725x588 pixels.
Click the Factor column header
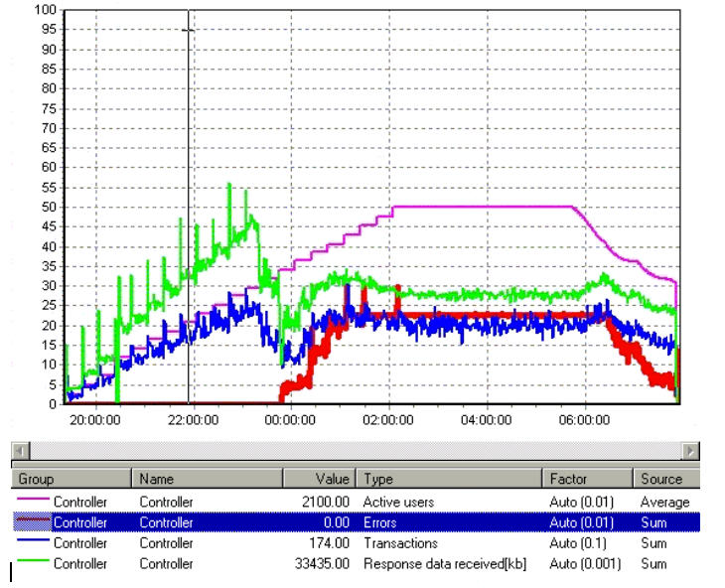point(586,479)
